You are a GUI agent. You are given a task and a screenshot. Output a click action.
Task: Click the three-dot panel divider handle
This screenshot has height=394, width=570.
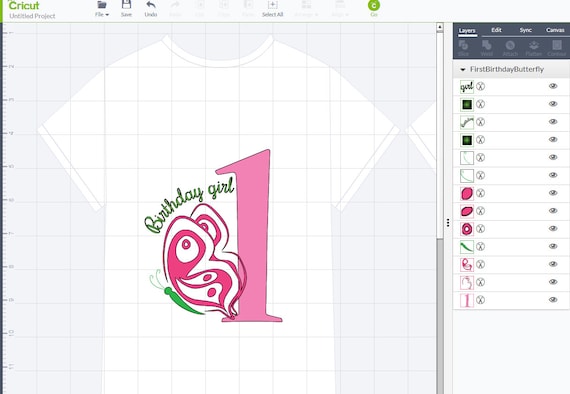pyautogui.click(x=448, y=222)
